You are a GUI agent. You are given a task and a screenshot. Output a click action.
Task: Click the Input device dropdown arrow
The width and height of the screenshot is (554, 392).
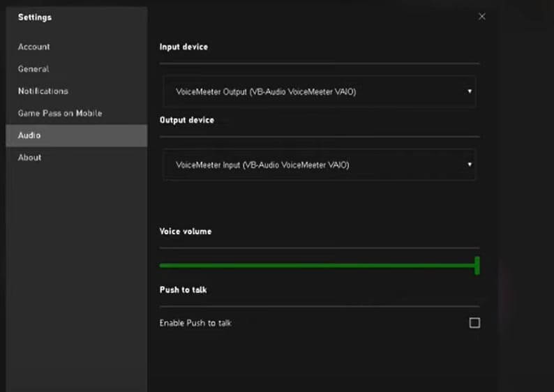[x=470, y=91]
